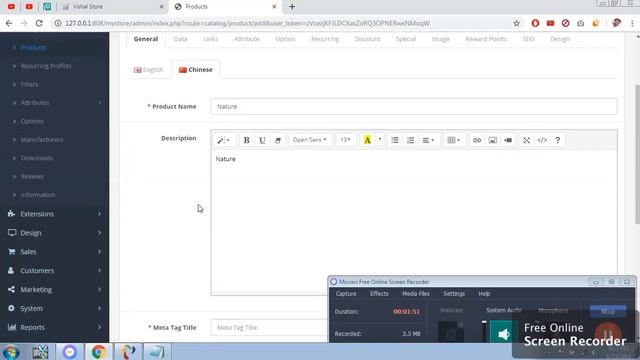Viewport: 640px width, 360px height.
Task: Open the magic wand style menu
Action: click(x=223, y=140)
